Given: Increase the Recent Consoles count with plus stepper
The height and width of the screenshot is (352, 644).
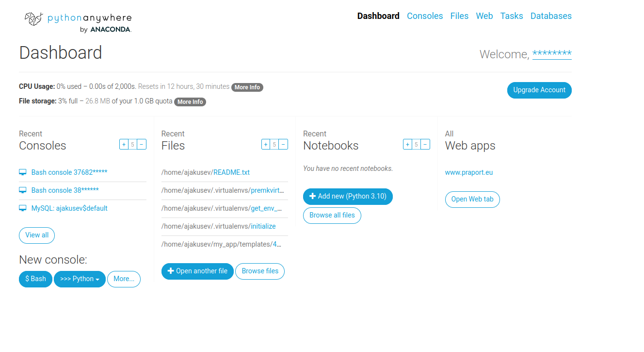Looking at the screenshot, I should pyautogui.click(x=123, y=144).
